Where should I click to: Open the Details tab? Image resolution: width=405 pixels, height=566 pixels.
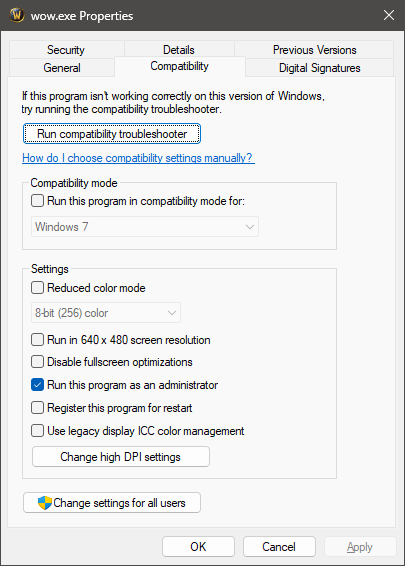(x=179, y=50)
